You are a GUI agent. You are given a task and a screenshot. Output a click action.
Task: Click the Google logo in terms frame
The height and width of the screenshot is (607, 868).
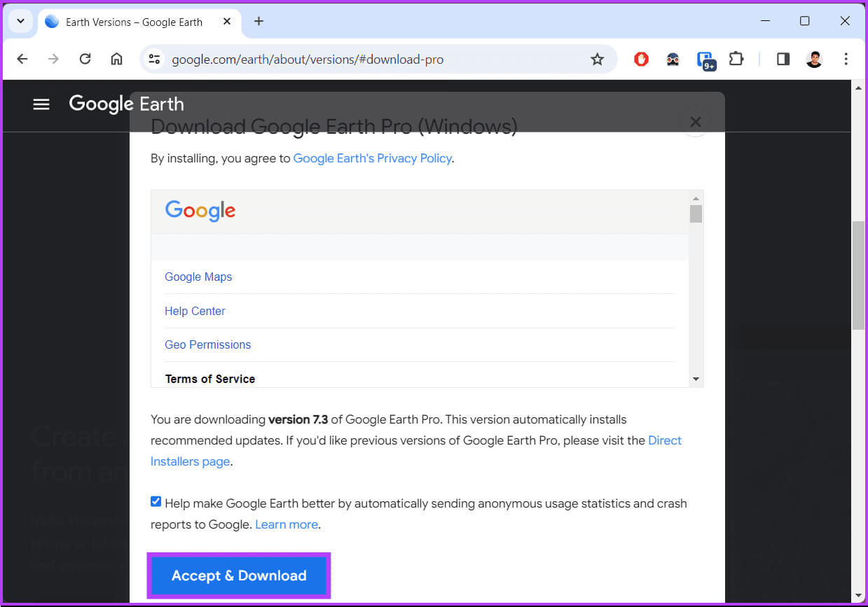click(x=200, y=211)
